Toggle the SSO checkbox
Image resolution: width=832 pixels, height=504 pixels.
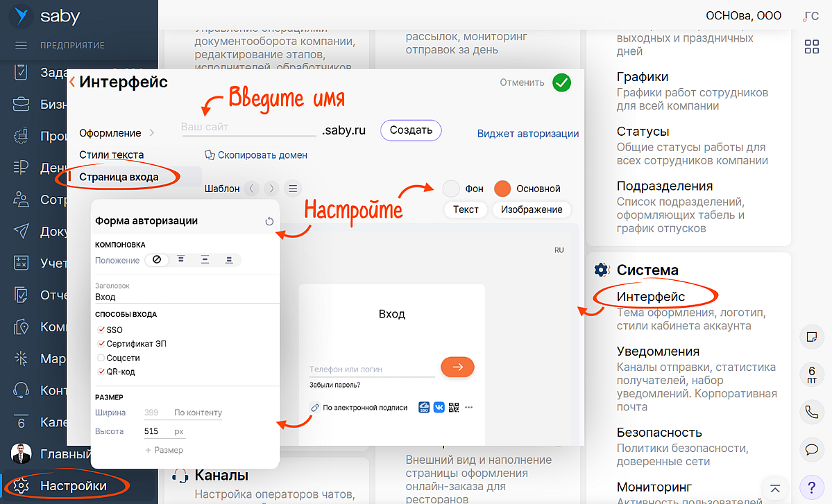coord(101,330)
